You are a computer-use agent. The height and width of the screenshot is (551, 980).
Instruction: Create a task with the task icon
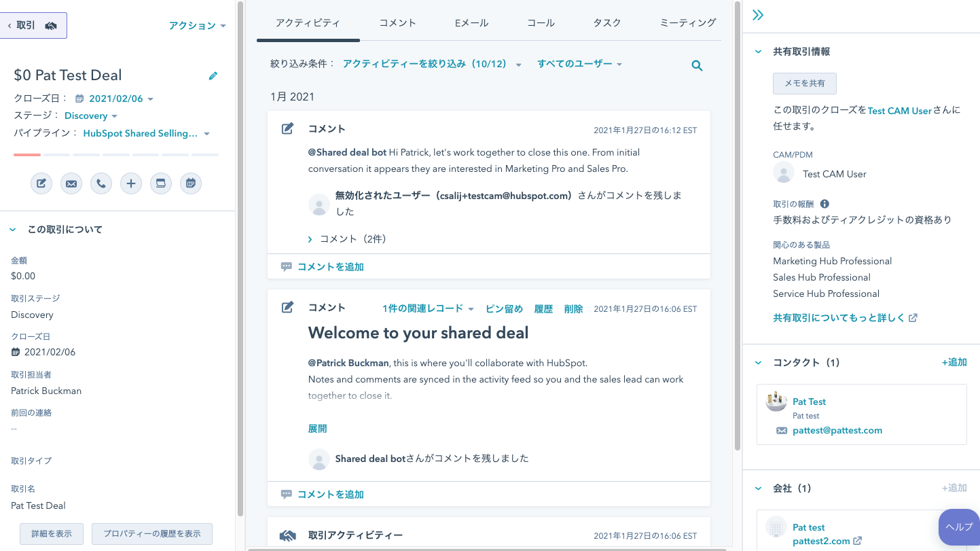161,183
